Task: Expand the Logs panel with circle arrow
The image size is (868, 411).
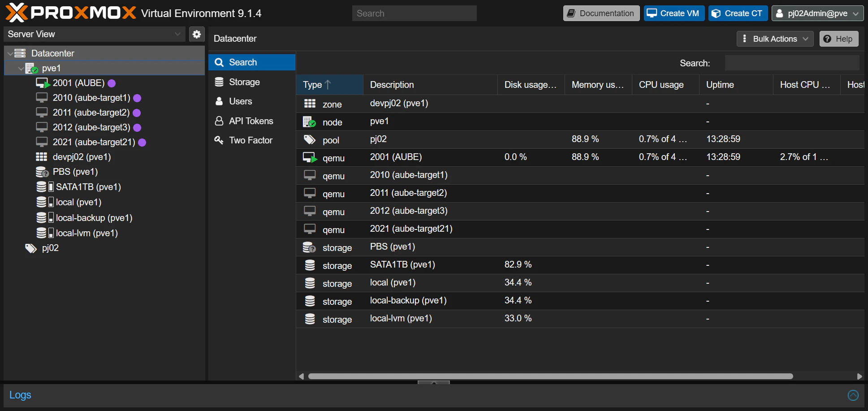Action: coord(853,395)
